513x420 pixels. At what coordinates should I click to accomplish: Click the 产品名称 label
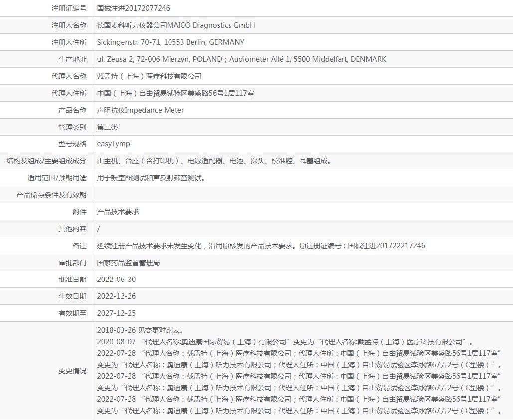72,110
